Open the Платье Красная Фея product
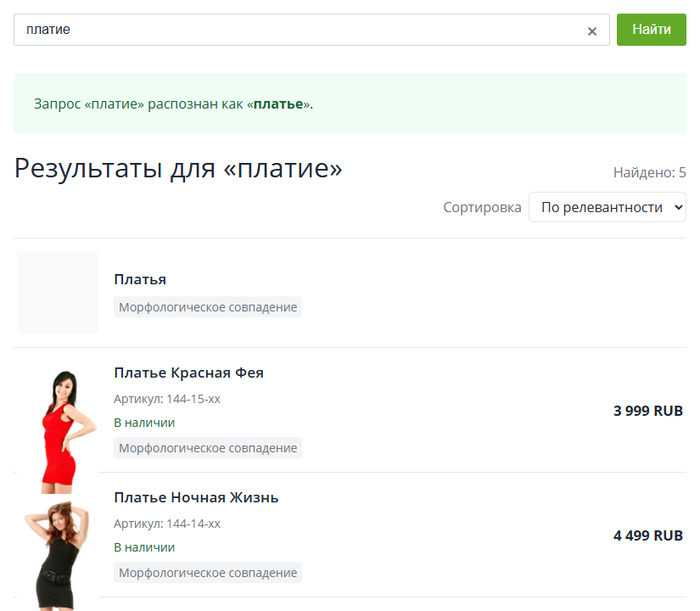 point(189,373)
